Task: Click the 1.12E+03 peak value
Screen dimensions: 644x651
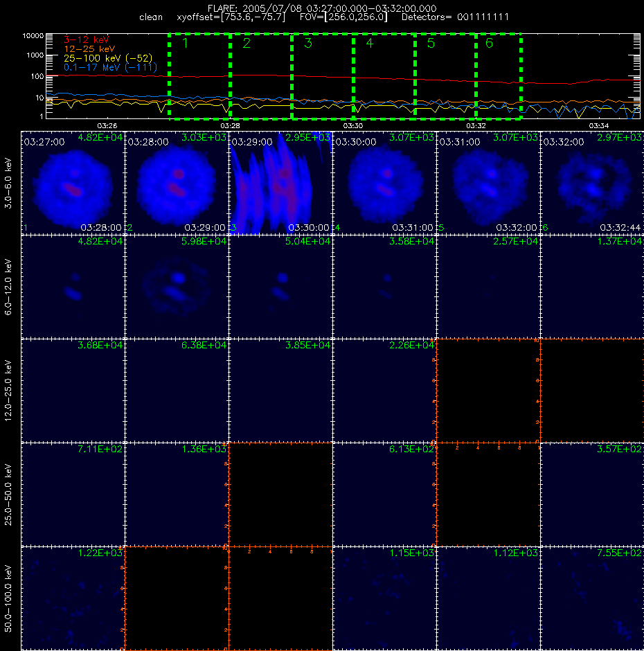Action: 515,553
